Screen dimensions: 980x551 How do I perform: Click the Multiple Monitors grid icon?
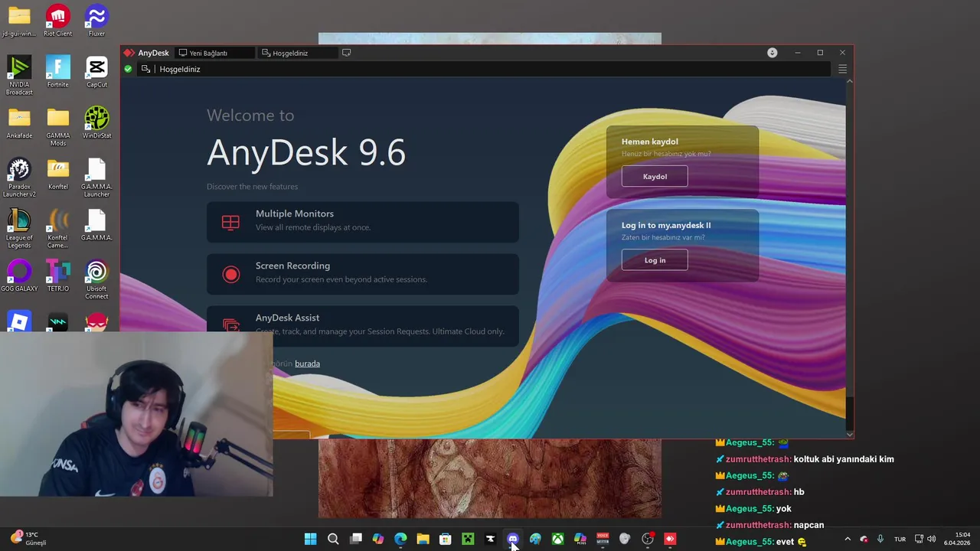point(230,223)
